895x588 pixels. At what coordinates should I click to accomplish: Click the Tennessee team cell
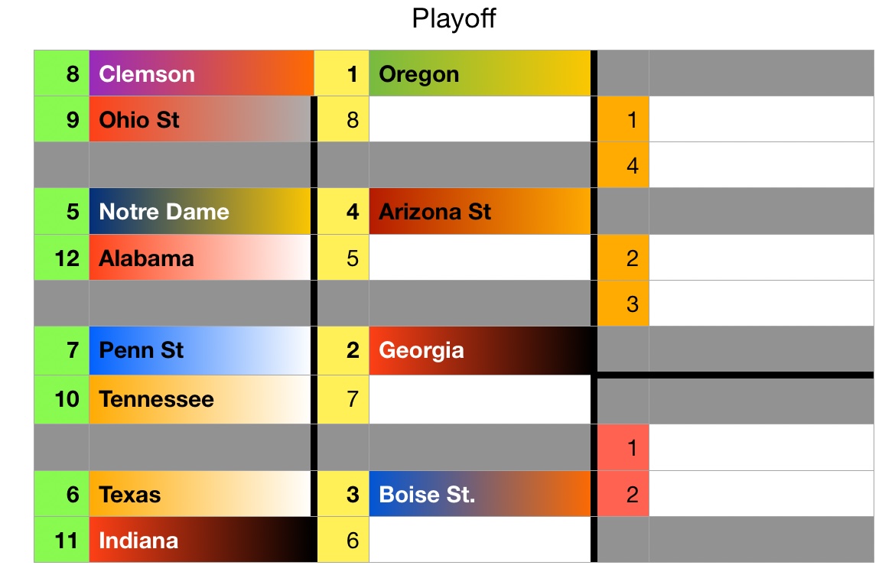click(x=200, y=398)
